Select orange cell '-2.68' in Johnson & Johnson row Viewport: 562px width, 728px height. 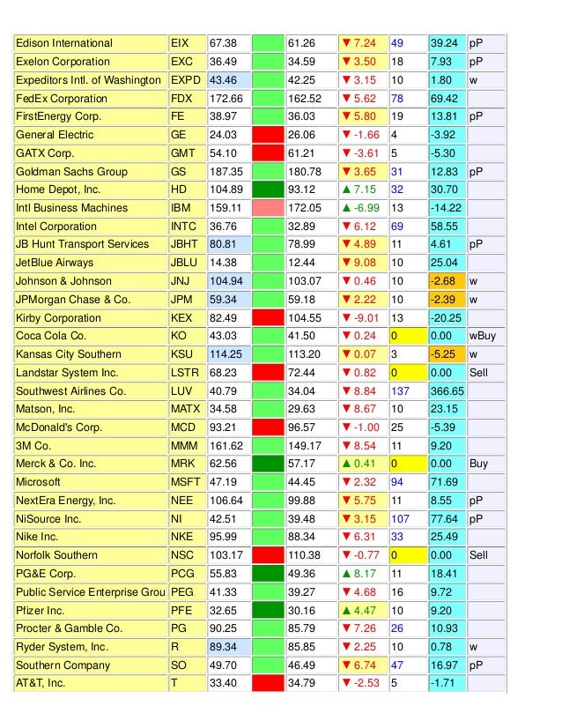[447, 281]
